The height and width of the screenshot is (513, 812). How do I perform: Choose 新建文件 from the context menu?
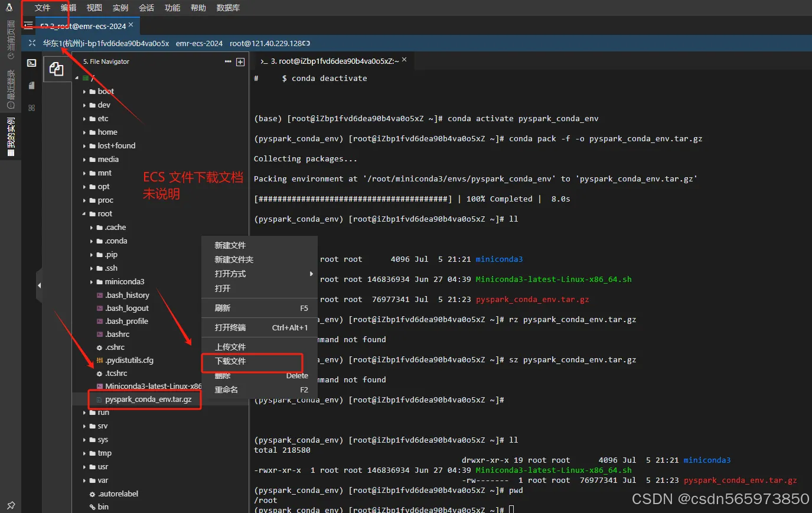tap(259, 245)
